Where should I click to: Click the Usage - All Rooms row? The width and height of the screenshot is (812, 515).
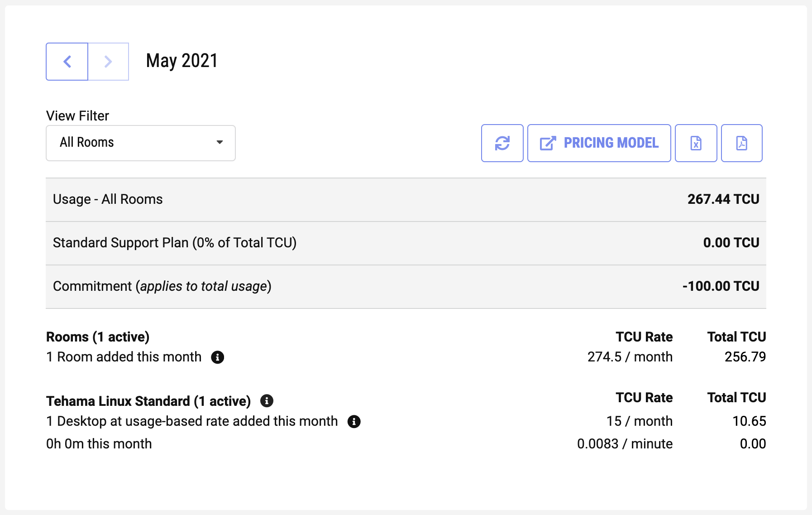pos(108,199)
